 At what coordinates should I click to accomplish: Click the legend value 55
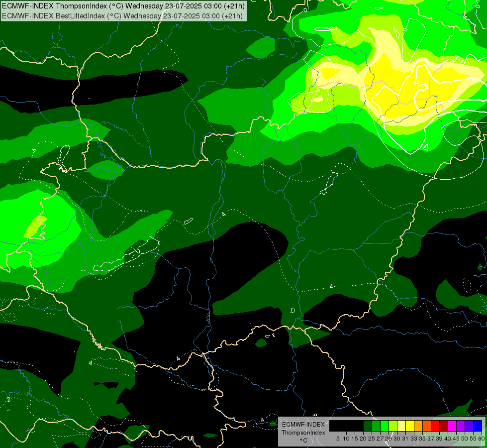coord(474,439)
